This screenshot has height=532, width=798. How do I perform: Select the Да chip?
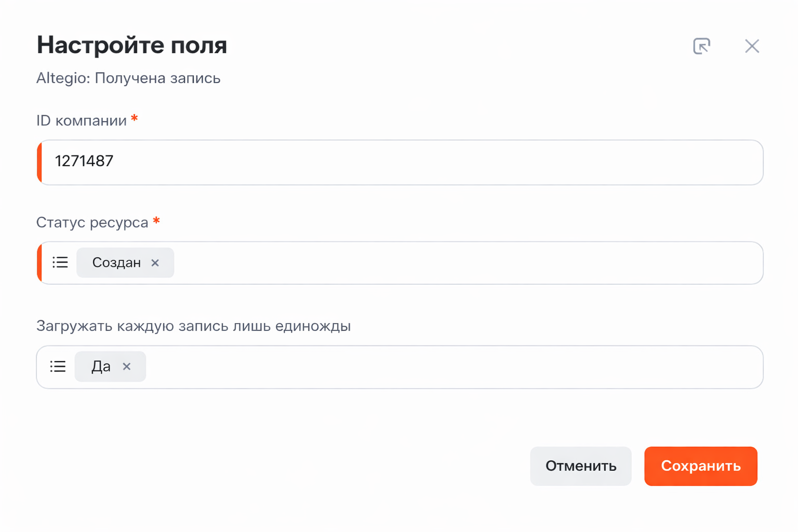(101, 367)
